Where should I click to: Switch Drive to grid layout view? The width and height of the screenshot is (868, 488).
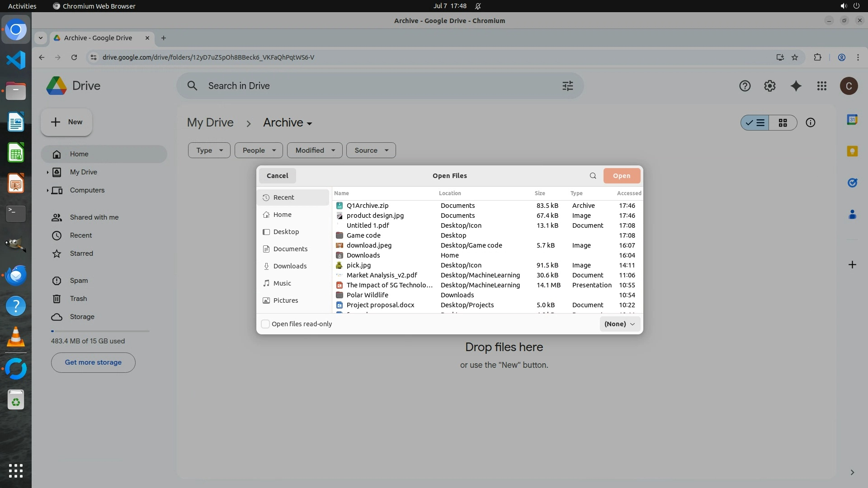tap(783, 123)
